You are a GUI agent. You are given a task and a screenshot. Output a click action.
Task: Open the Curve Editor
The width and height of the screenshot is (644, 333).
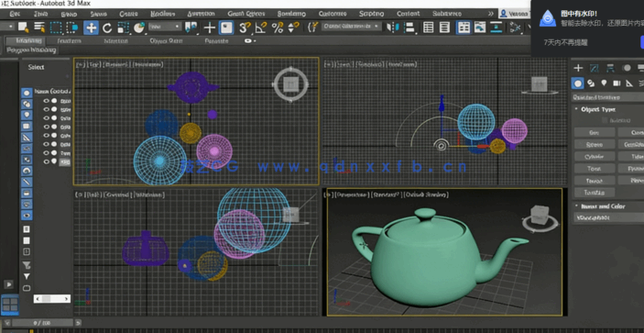[480, 28]
